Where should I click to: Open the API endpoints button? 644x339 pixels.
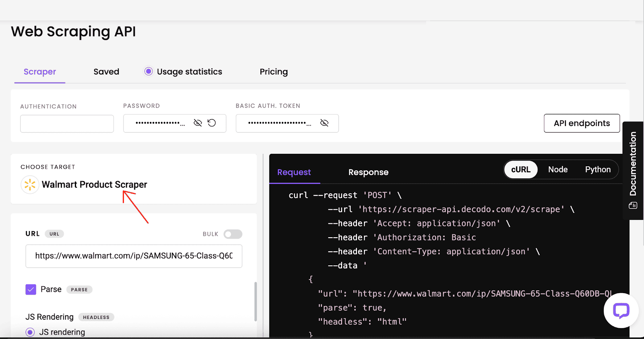coord(582,123)
